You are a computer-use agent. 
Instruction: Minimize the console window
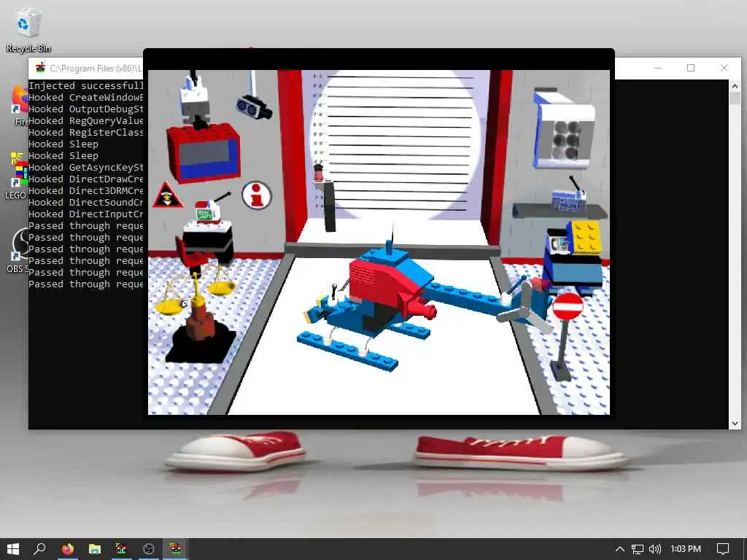coord(658,68)
